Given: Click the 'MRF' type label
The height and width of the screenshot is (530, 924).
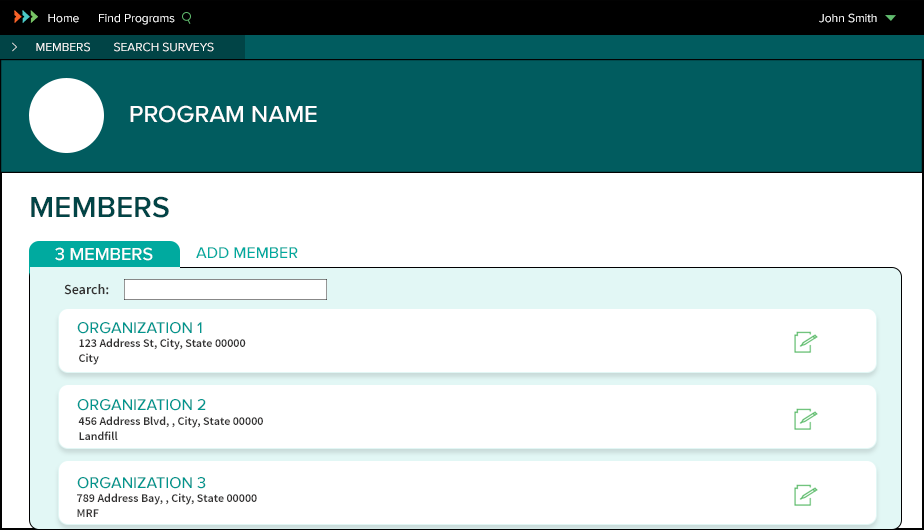Looking at the screenshot, I should (x=88, y=513).
